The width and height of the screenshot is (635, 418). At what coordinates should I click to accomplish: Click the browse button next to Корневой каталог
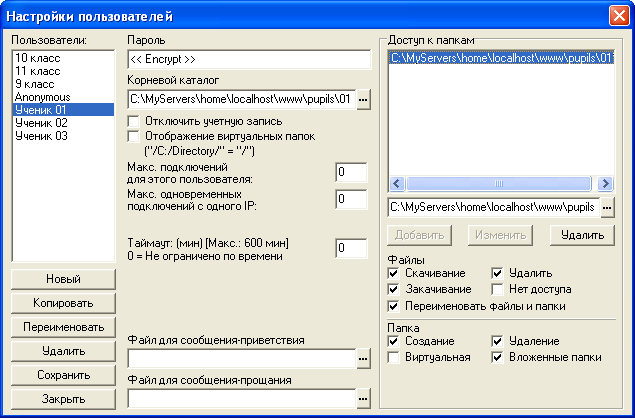[x=363, y=100]
